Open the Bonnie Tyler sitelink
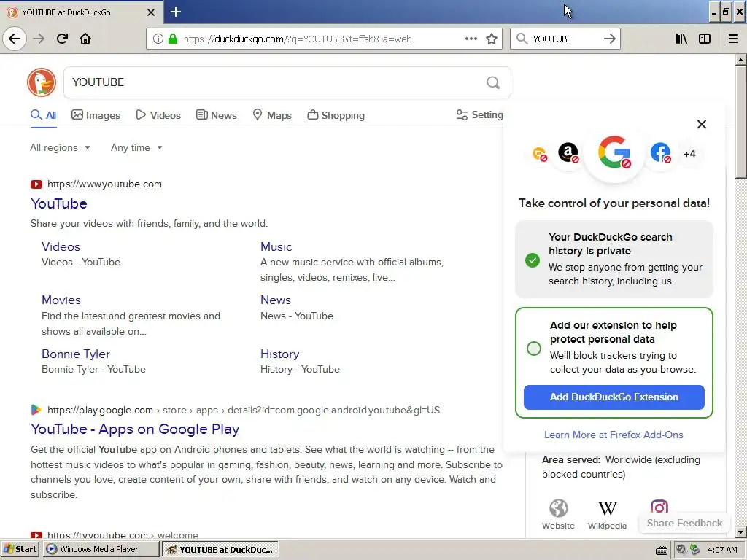Viewport: 747px width, 560px height. click(76, 354)
